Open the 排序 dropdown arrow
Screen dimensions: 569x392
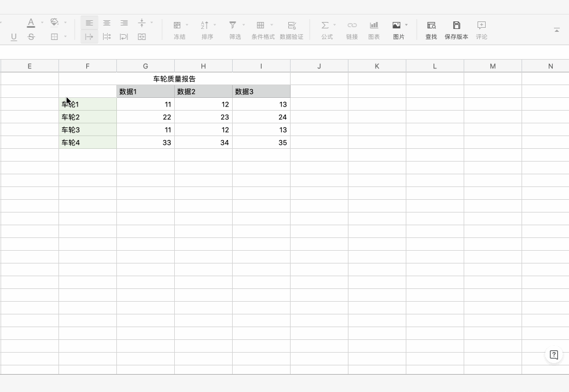click(x=215, y=25)
